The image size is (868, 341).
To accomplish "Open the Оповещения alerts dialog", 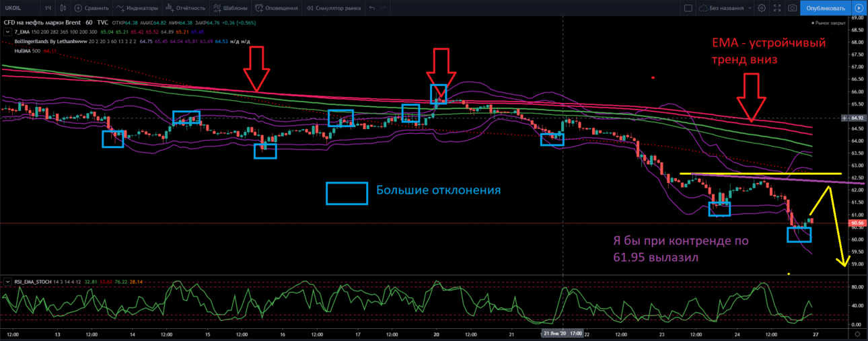I will click(x=277, y=8).
